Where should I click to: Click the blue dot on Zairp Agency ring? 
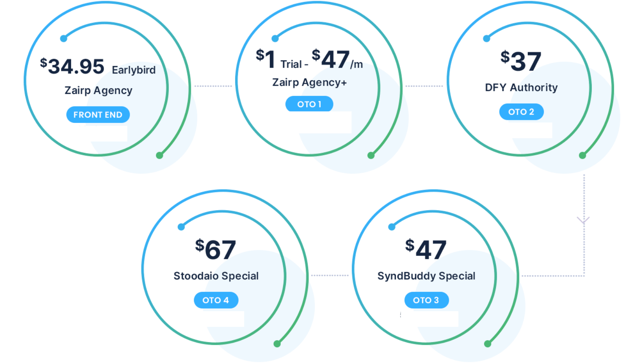click(64, 38)
